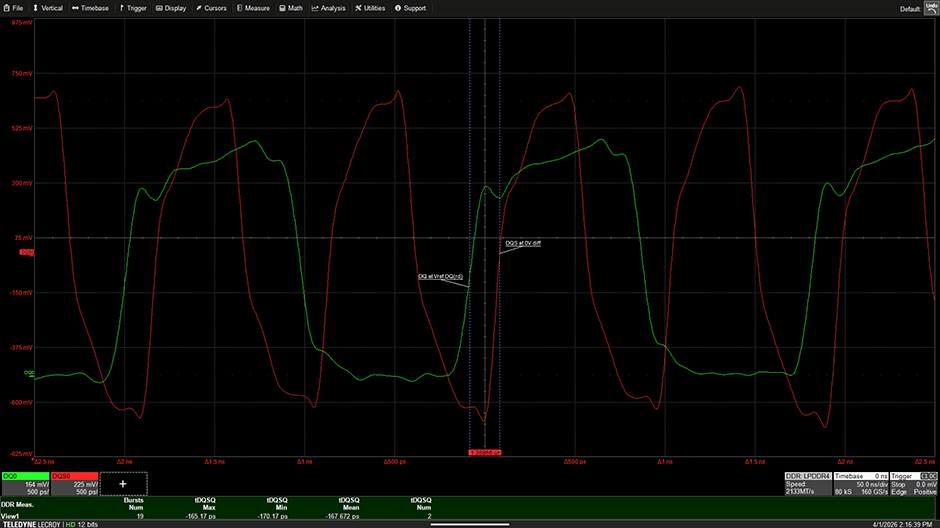The width and height of the screenshot is (940, 528).
Task: Open the Trigger descriptor box at bottom right
Action: [912, 484]
